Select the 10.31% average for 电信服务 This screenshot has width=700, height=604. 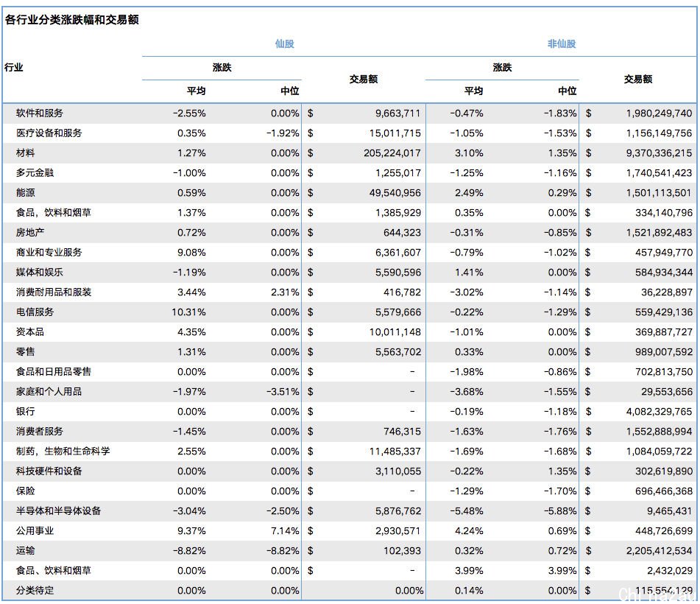tap(188, 312)
